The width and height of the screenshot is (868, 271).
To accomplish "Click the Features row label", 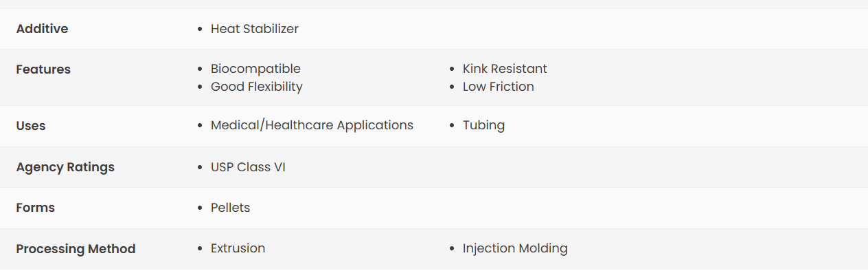I will (43, 69).
